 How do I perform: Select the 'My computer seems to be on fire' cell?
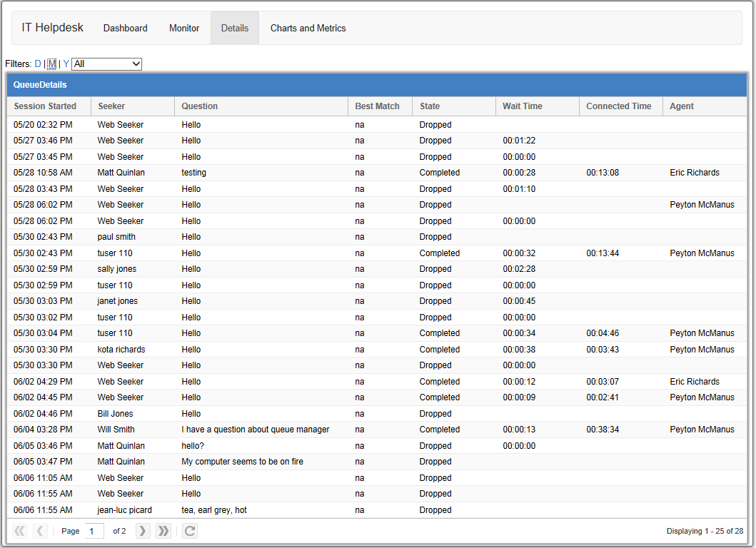[x=243, y=462]
